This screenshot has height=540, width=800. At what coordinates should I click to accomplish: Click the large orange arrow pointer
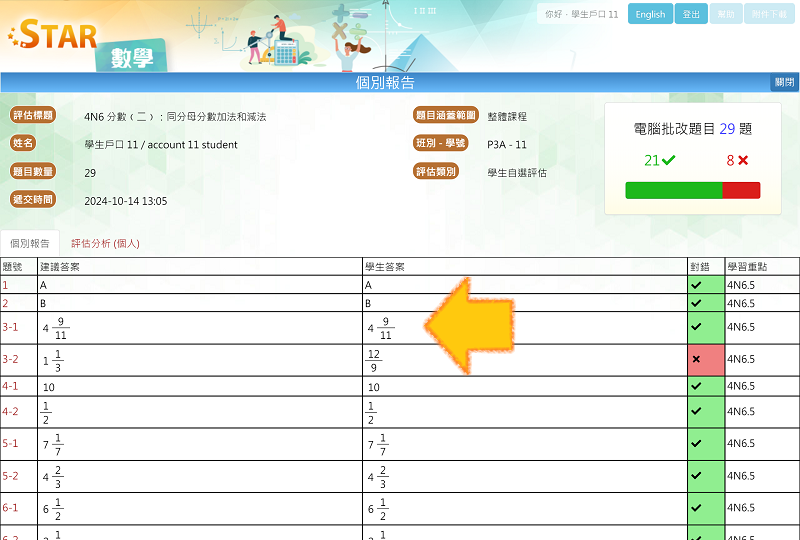470,326
